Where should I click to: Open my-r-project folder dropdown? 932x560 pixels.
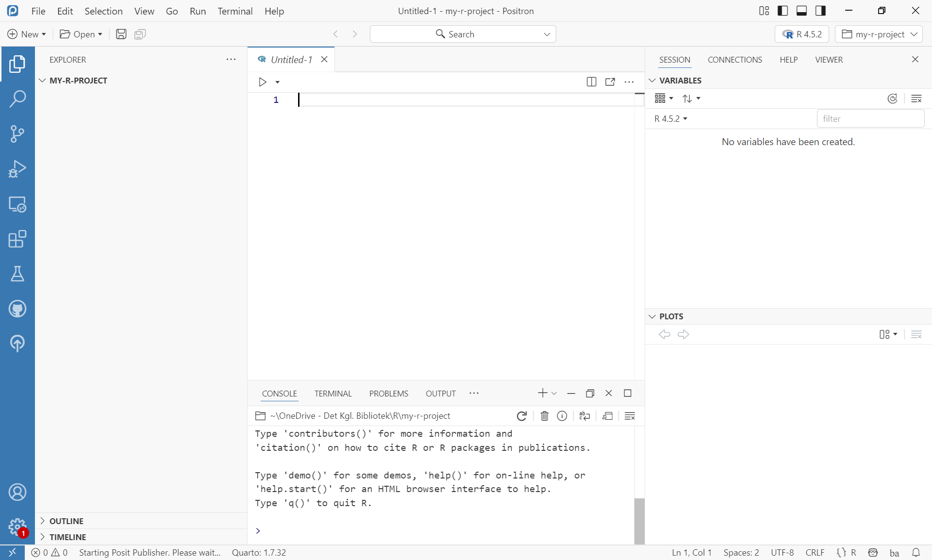pos(879,34)
